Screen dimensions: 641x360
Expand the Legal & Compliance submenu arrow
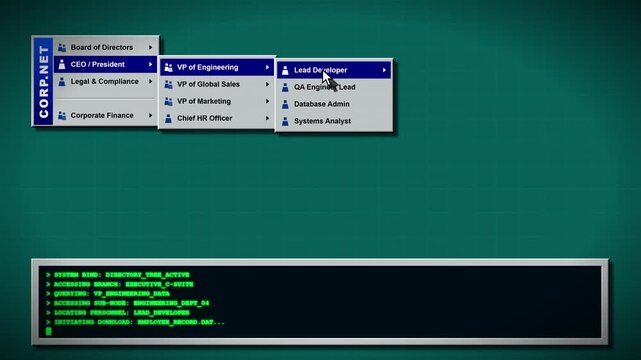pyautogui.click(x=150, y=82)
